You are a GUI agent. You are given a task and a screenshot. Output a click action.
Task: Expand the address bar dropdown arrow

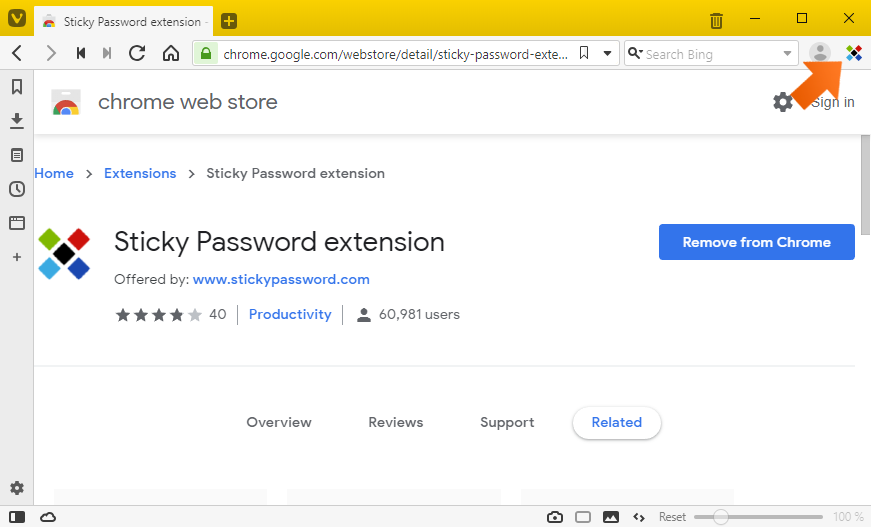(607, 54)
